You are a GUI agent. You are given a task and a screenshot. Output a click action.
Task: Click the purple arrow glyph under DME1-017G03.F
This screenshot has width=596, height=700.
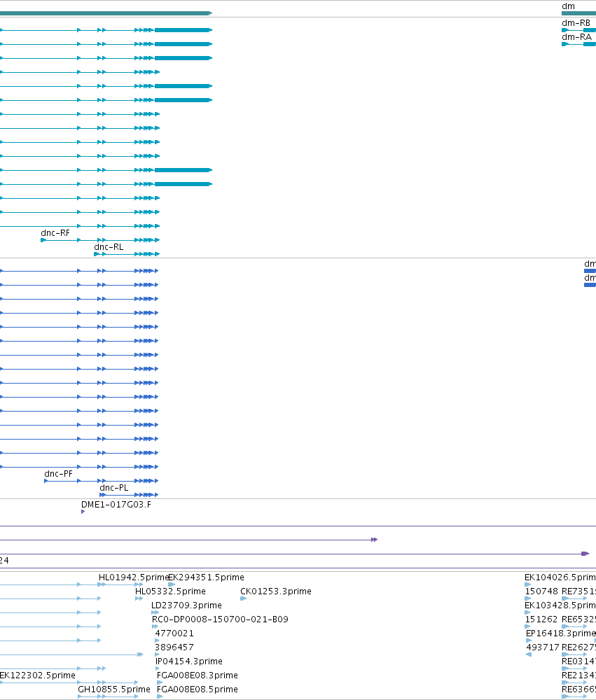tap(83, 512)
